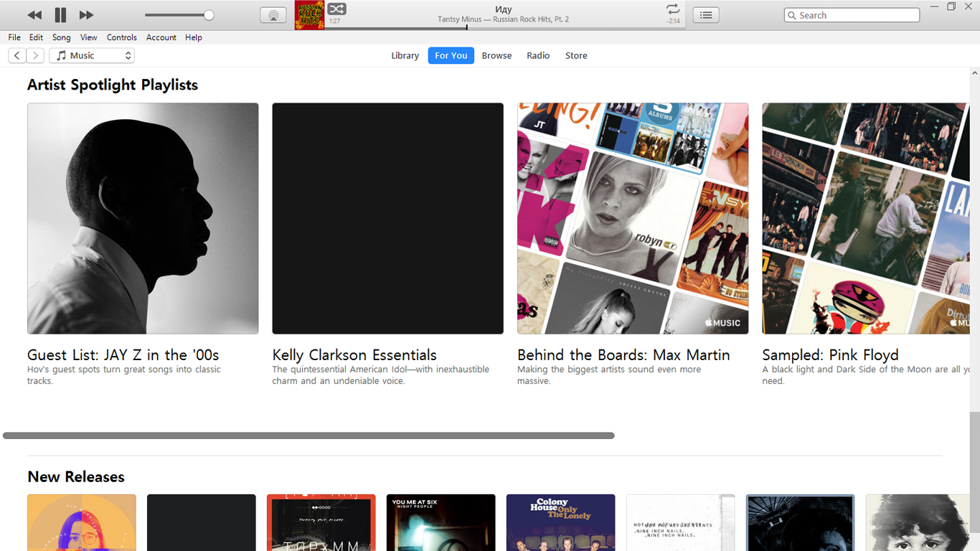980x551 pixels.
Task: Click the now playing album artwork
Action: point(310,15)
